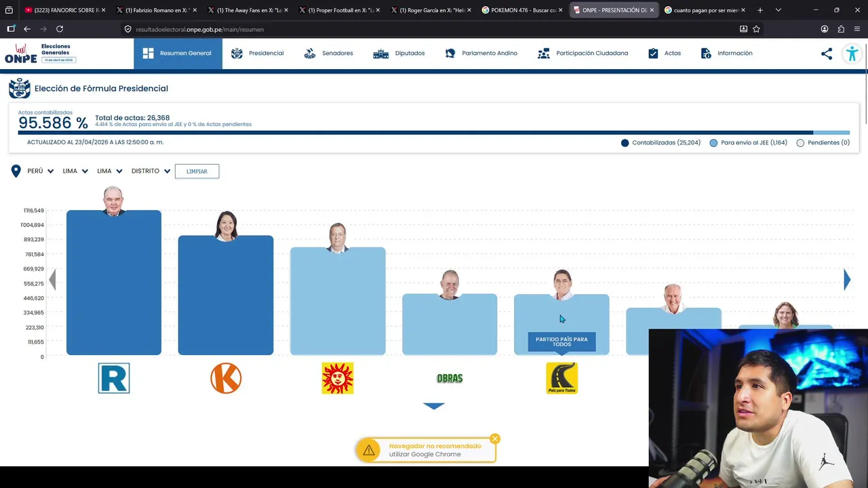The height and width of the screenshot is (488, 868).
Task: Click the second candidate's bar
Action: click(226, 296)
